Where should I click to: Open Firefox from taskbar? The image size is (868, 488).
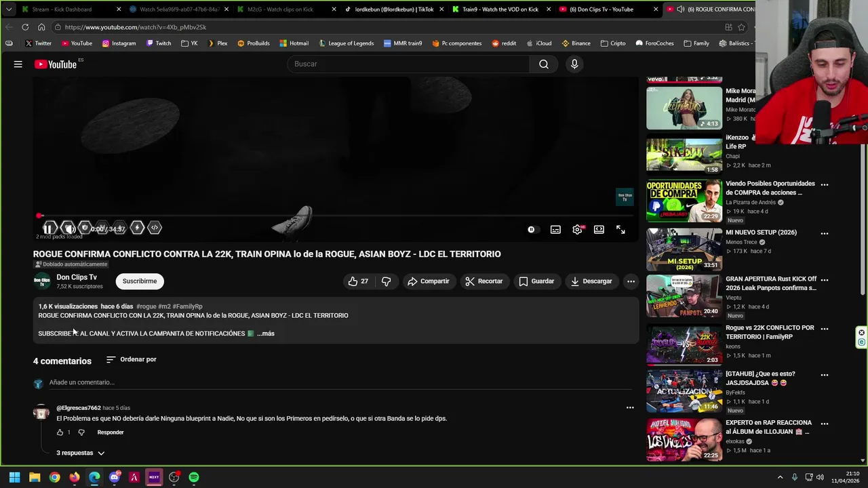tap(75, 477)
